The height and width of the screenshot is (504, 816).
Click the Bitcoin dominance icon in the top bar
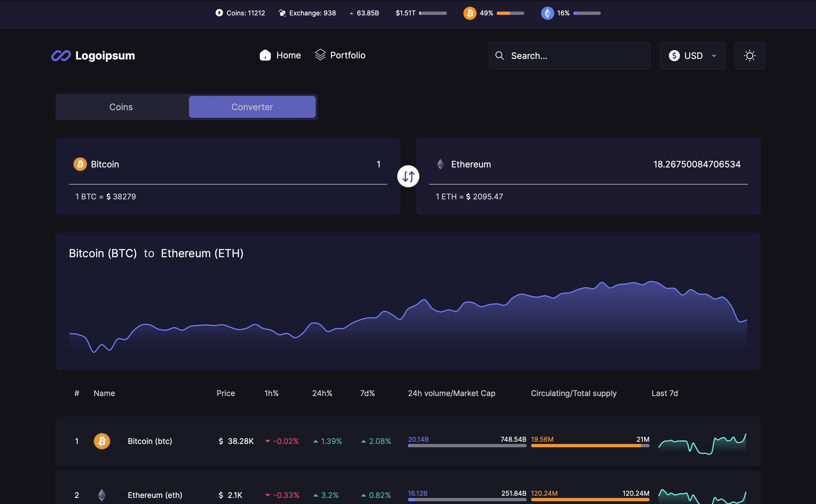click(x=470, y=13)
